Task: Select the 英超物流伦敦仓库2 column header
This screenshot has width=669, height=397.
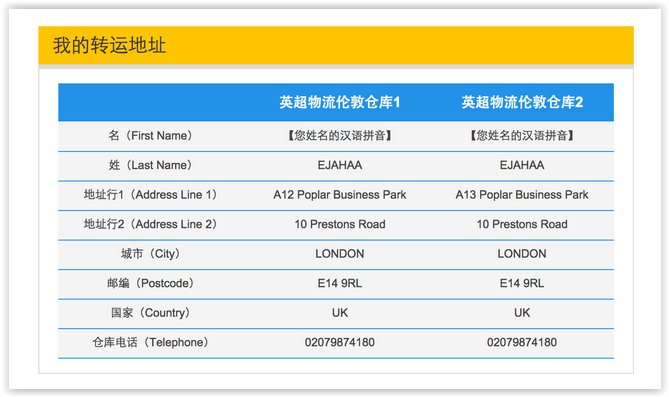Action: (522, 102)
